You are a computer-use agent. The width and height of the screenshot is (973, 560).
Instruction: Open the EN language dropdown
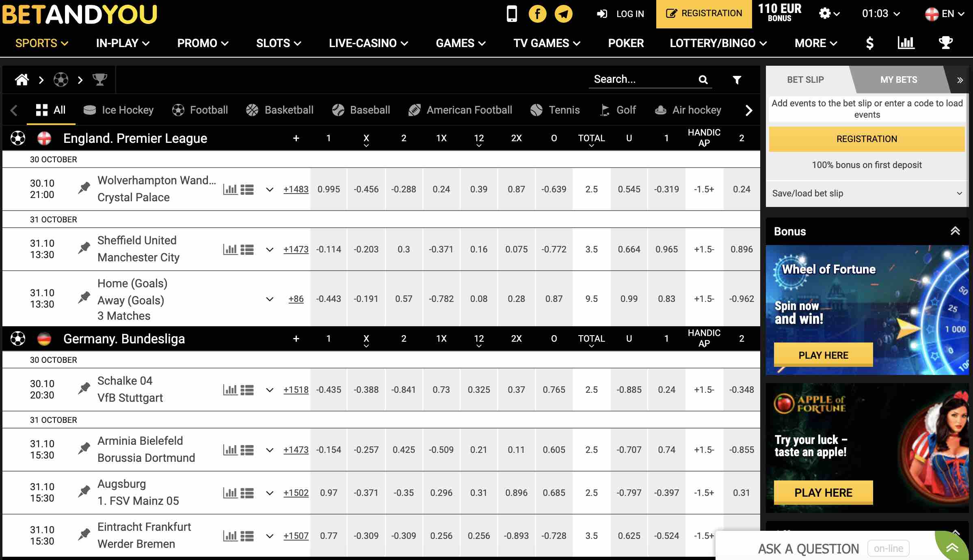pyautogui.click(x=944, y=14)
